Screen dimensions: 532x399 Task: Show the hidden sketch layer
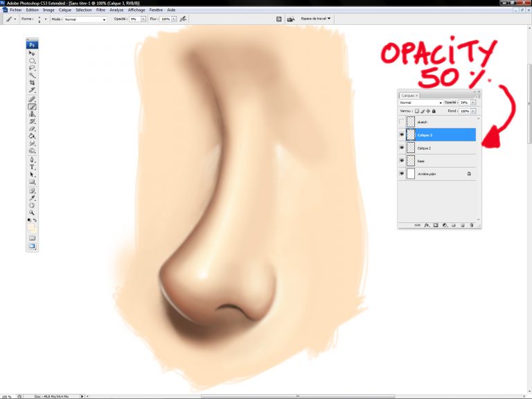[402, 122]
